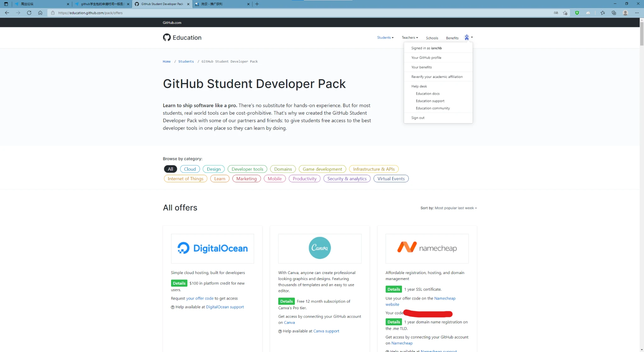Open Education community menu entry
644x352 pixels.
pos(433,108)
